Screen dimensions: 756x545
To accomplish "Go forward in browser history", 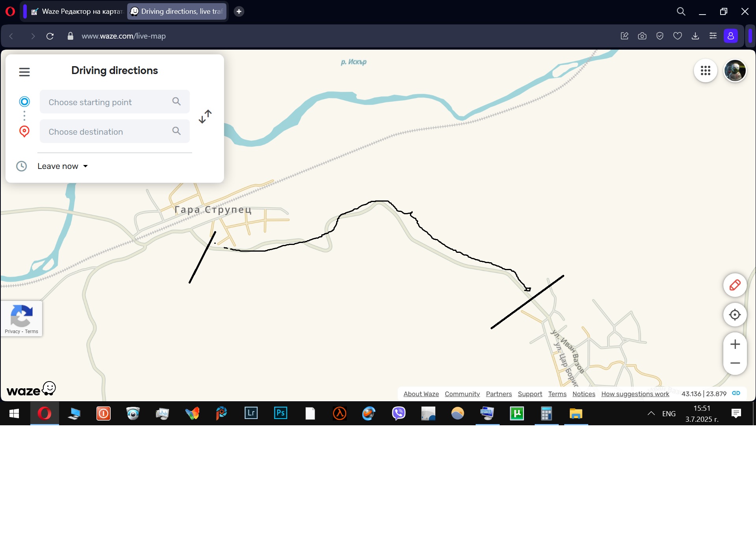I will coord(33,36).
